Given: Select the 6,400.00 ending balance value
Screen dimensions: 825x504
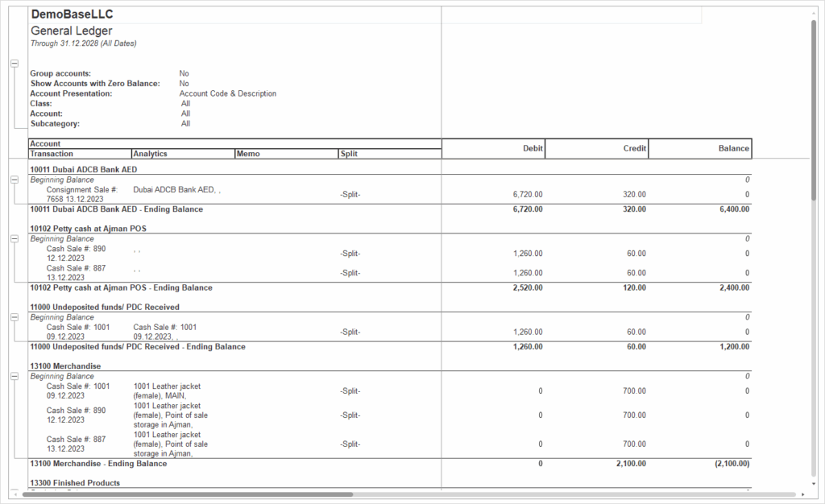Looking at the screenshot, I should [732, 209].
